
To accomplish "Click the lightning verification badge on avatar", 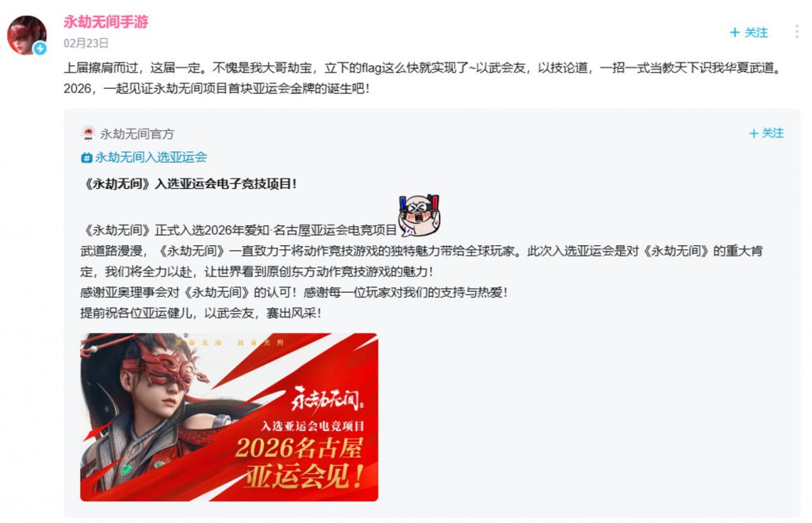I will click(40, 48).
